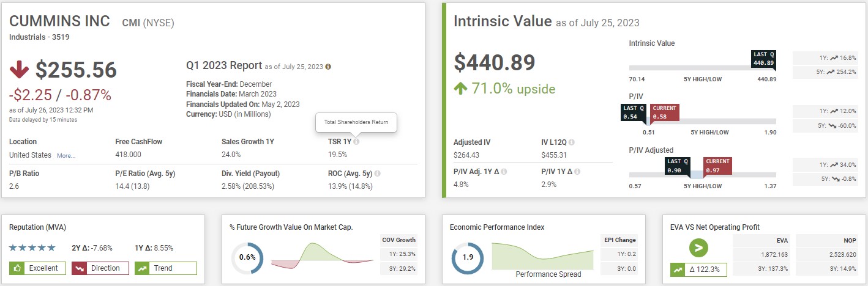Click the LAST Q 0.54 marker on the P/IV bar
The image size is (868, 286).
(x=634, y=112)
